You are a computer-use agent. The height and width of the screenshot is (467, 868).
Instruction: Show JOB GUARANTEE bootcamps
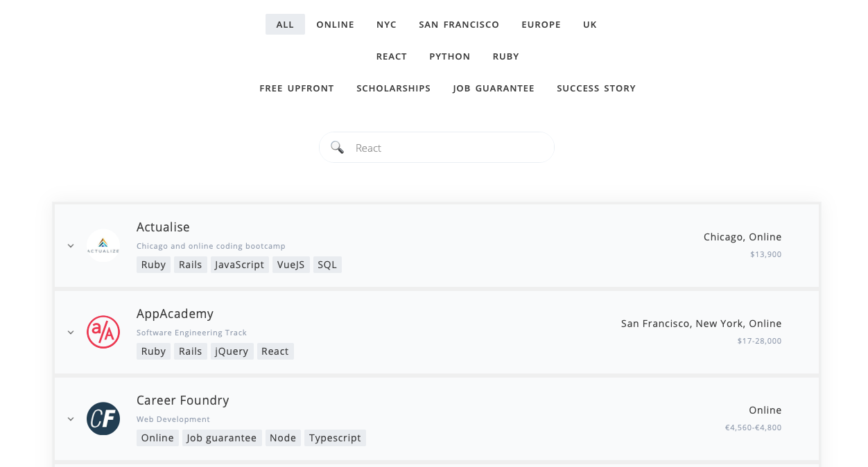point(494,88)
